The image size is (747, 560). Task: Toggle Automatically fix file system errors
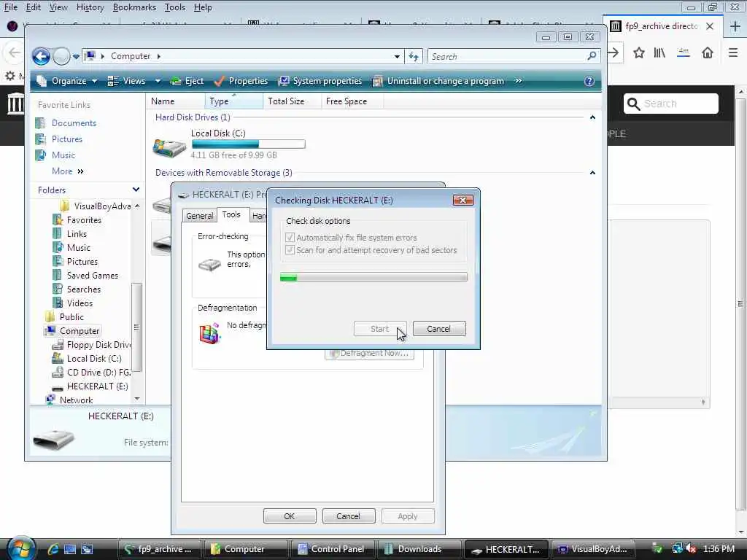click(x=289, y=237)
